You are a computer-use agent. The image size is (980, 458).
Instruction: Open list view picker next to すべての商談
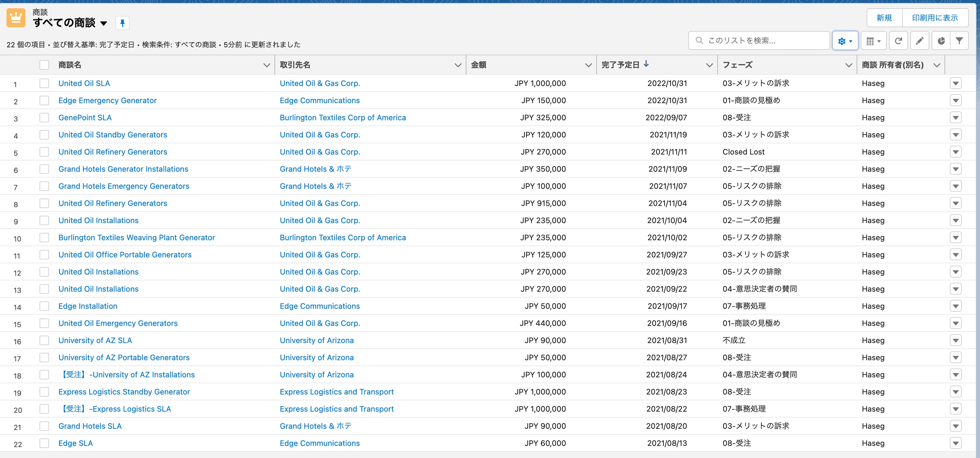pyautogui.click(x=104, y=24)
